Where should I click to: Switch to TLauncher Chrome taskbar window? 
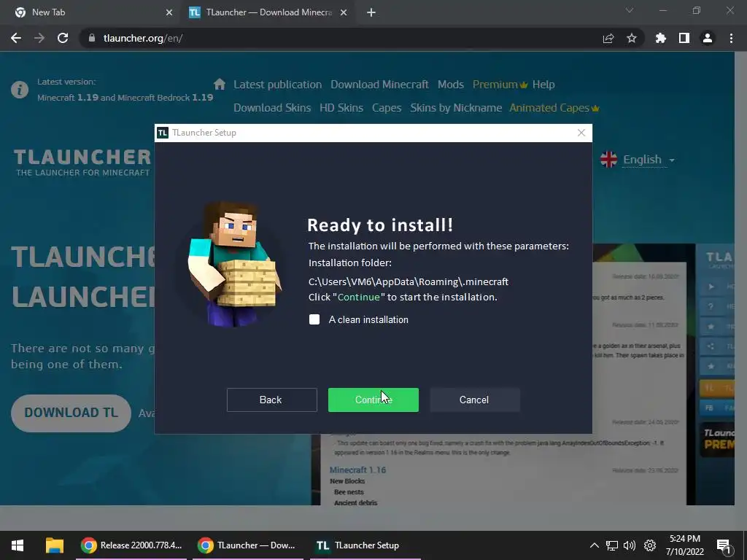click(248, 545)
